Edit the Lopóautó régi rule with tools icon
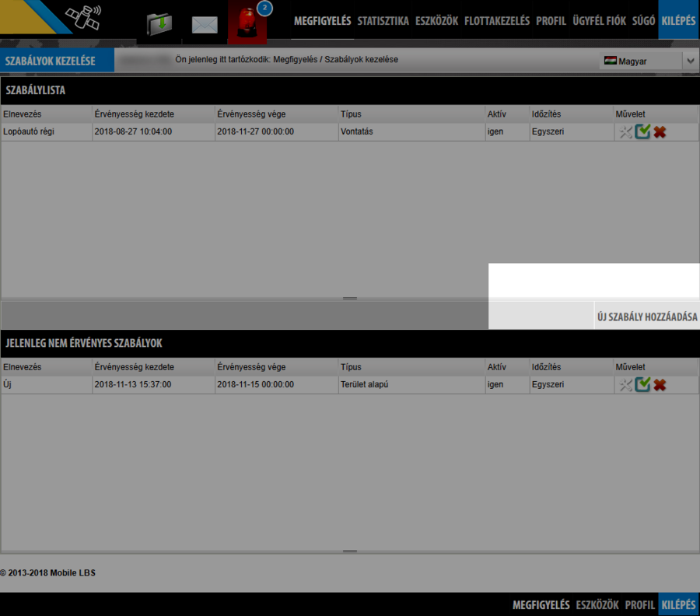 coord(625,132)
